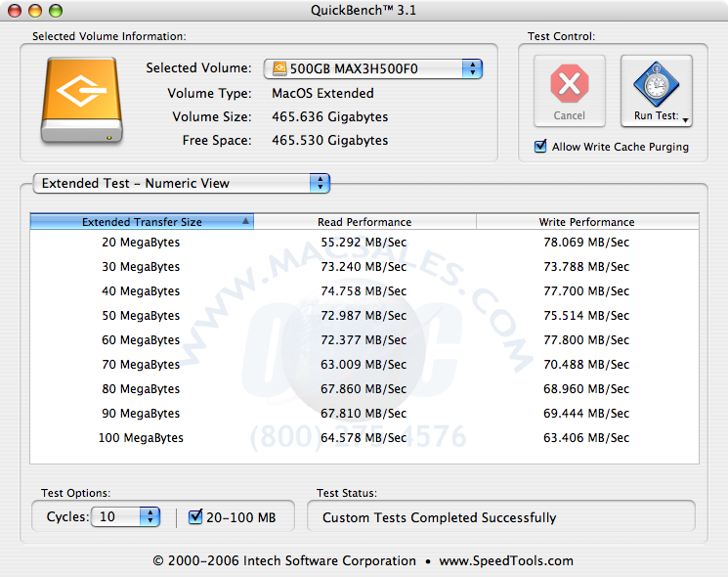Open the Extended Test - Numeric View dropdown

point(182,183)
